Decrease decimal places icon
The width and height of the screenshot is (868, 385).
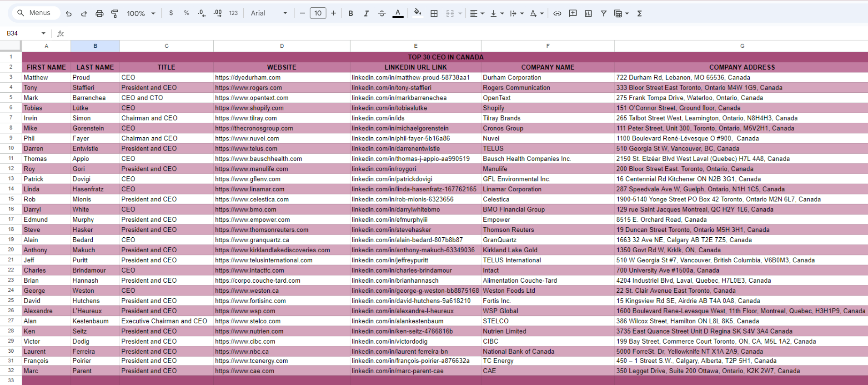[x=202, y=13]
